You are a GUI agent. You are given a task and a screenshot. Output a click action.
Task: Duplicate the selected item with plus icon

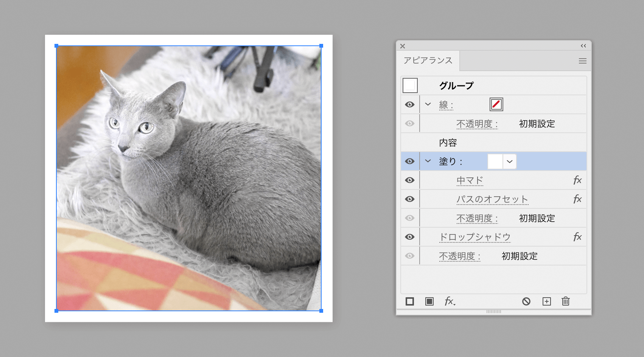point(546,301)
